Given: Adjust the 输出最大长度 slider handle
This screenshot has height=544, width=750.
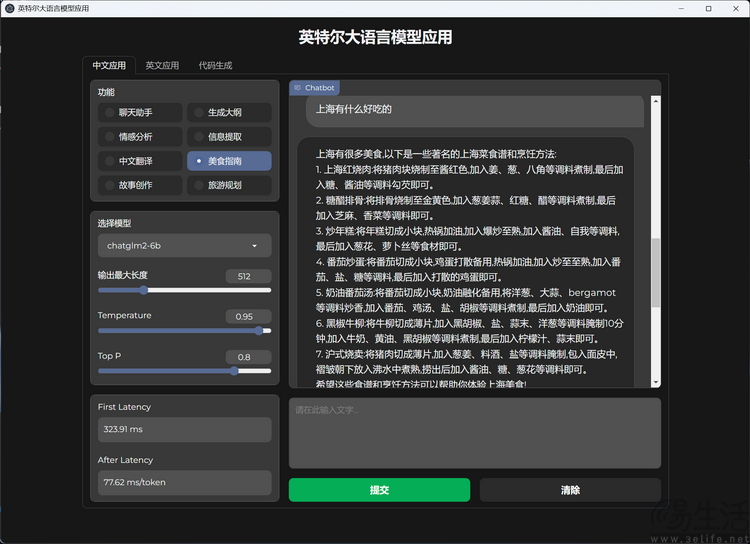Looking at the screenshot, I should point(143,290).
